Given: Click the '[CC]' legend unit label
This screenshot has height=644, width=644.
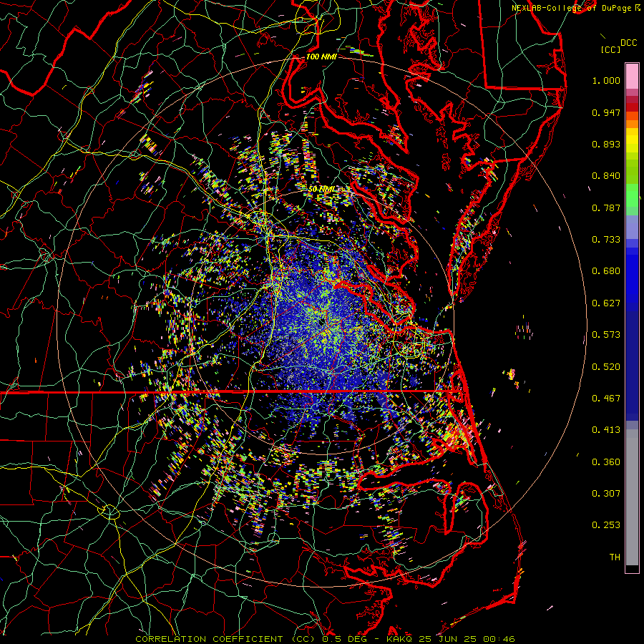Looking at the screenshot, I should pyautogui.click(x=611, y=49).
